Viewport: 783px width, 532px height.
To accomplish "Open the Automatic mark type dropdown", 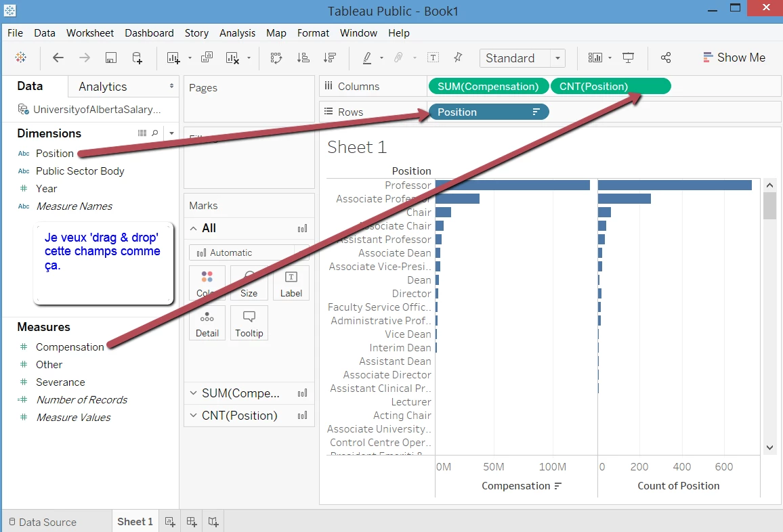I will tap(249, 252).
